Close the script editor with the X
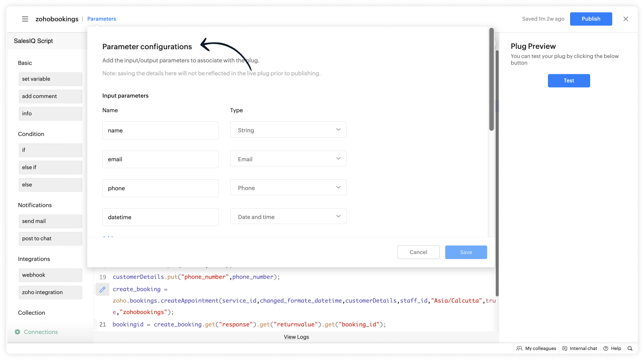The width and height of the screenshot is (644, 360). pos(626,19)
